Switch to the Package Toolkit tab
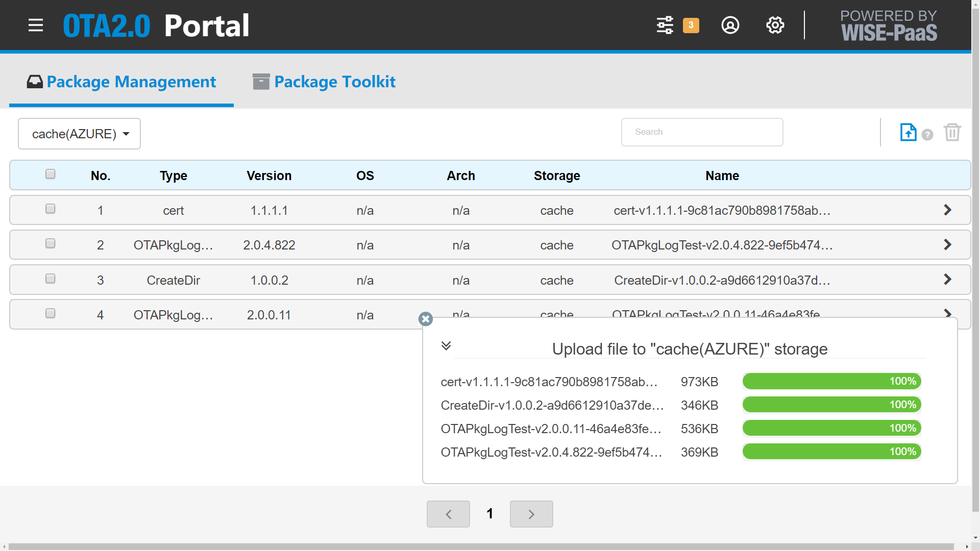980x551 pixels. point(324,82)
